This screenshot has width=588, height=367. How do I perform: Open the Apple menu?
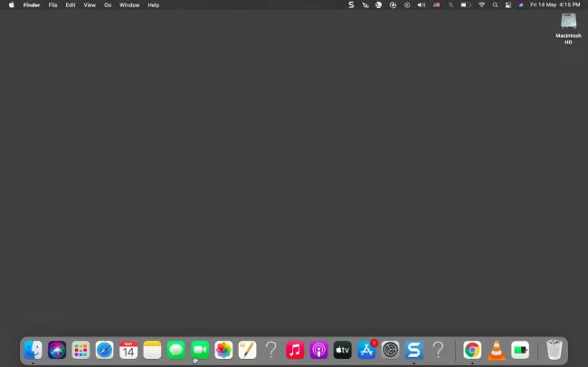(x=12, y=5)
